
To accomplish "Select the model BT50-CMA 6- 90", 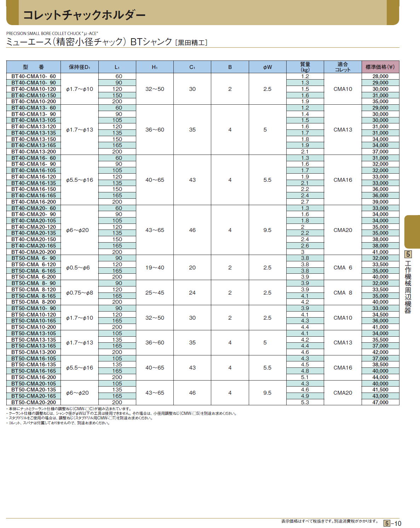I will click(34, 258).
